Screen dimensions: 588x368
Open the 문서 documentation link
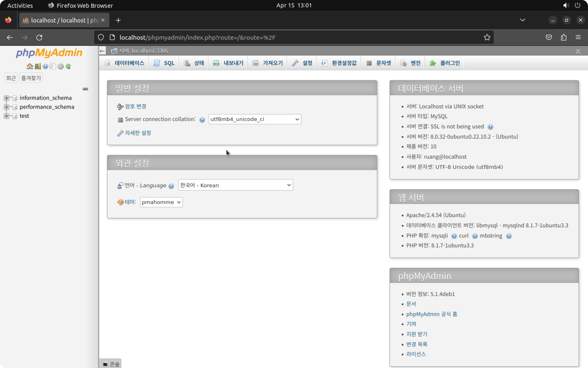coord(411,304)
